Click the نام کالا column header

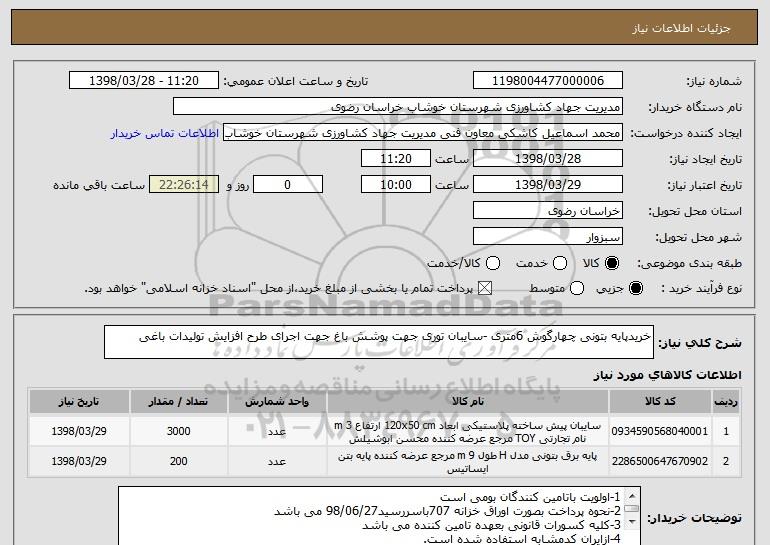click(468, 402)
